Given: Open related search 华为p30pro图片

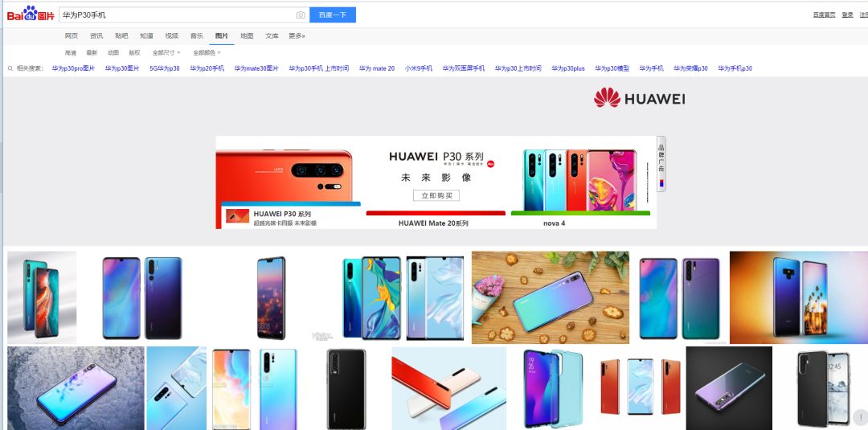Looking at the screenshot, I should tap(74, 68).
